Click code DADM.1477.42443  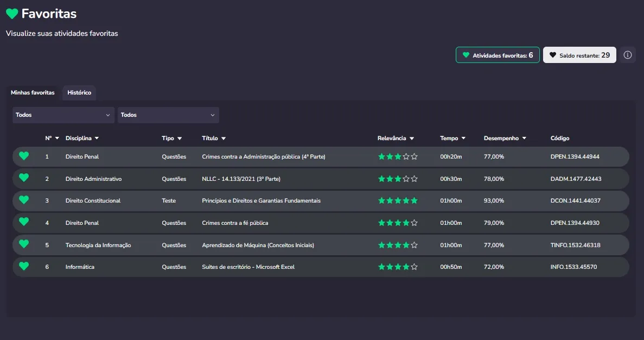click(576, 179)
